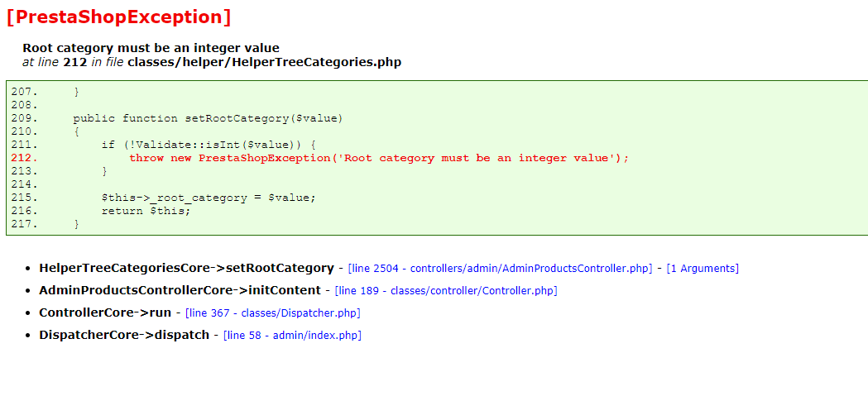Click ControllerCore->run trace entry
This screenshot has height=396, width=868.
pos(105,313)
